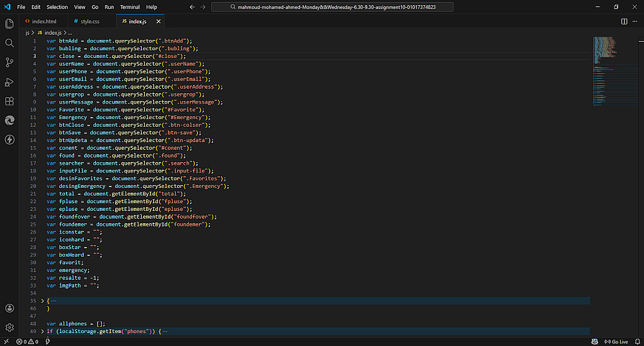The image size is (644, 346).
Task: Open the editor More Actions ellipsis menu
Action: [635, 21]
